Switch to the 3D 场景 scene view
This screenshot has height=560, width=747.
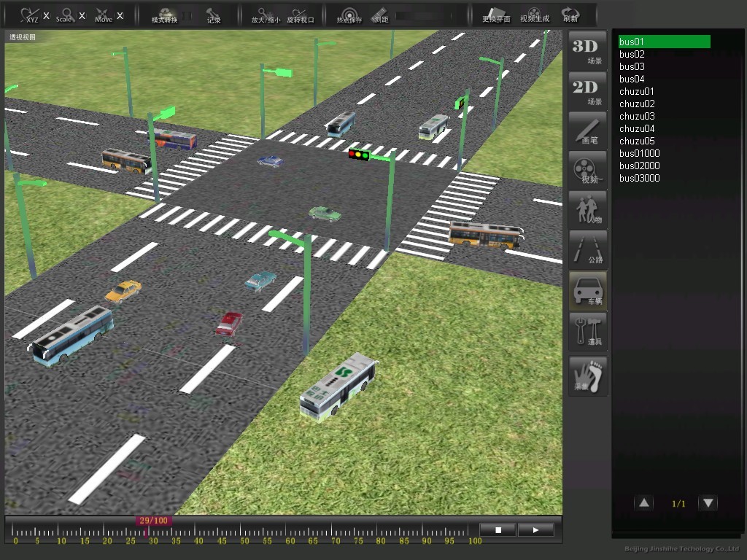[x=588, y=50]
